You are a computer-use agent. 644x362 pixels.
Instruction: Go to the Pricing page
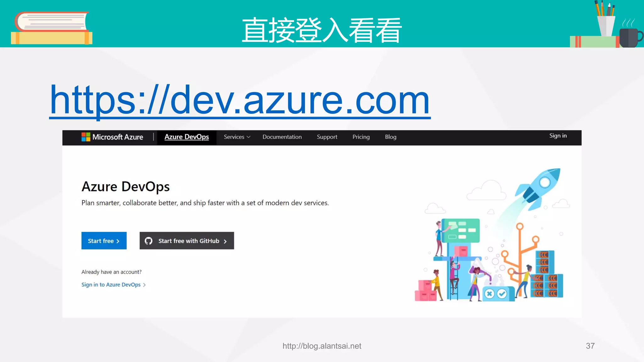pos(361,137)
